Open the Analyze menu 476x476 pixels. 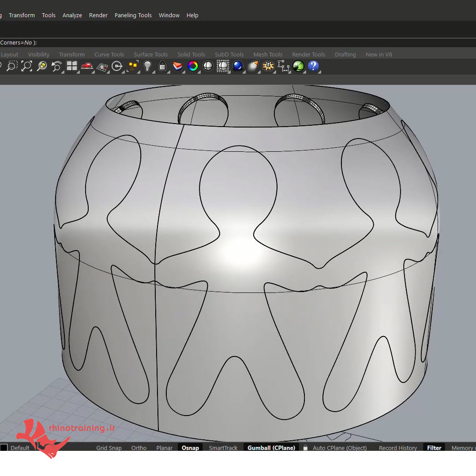tap(72, 15)
